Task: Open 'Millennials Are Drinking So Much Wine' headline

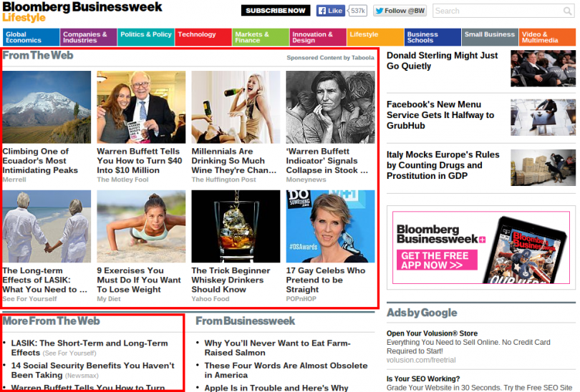Action: coord(233,161)
